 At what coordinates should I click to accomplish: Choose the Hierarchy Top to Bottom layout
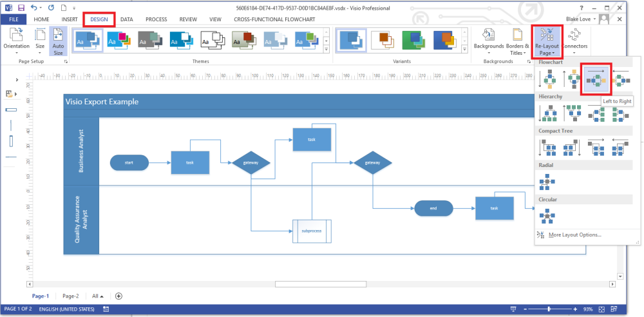547,113
